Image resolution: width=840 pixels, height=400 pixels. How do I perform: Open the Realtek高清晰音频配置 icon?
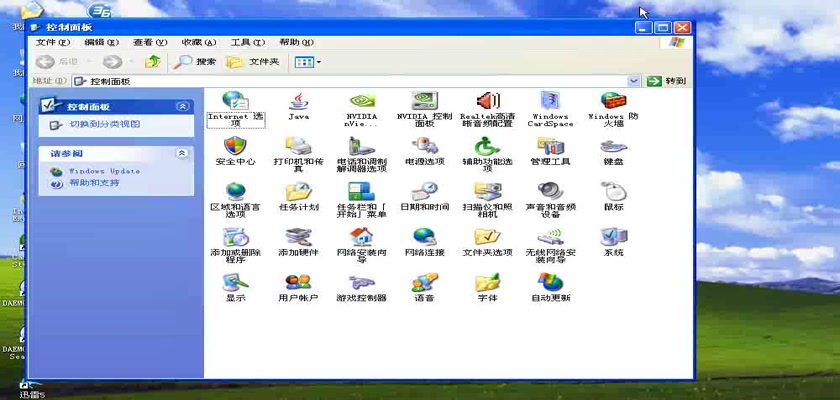(488, 101)
